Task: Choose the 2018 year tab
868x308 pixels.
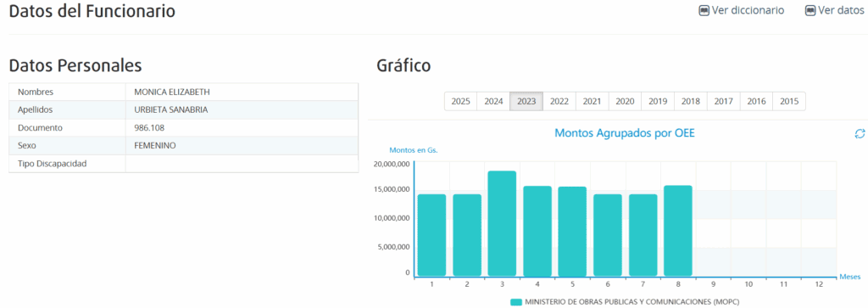Action: point(691,101)
